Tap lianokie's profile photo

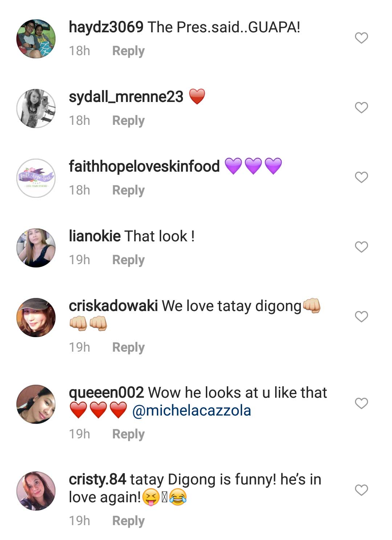point(36,248)
